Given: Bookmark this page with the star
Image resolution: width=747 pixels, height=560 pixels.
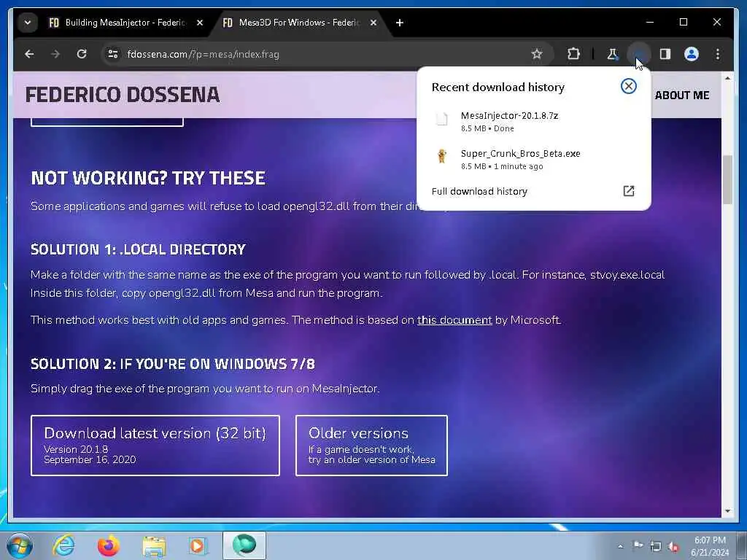Looking at the screenshot, I should point(537,54).
